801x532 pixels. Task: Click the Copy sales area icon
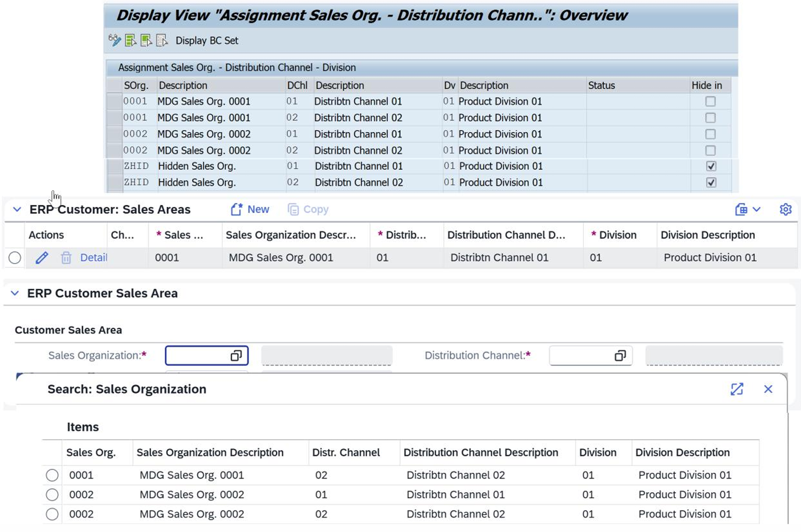pyautogui.click(x=293, y=210)
